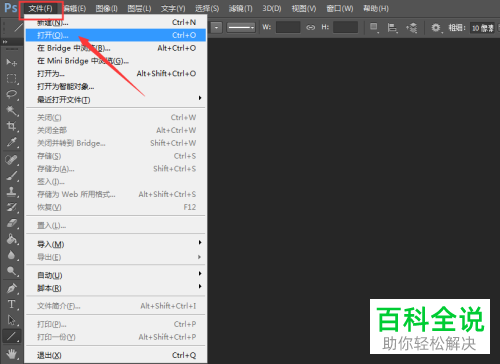
Task: Open the 选择(S) menu
Action: coord(207,9)
